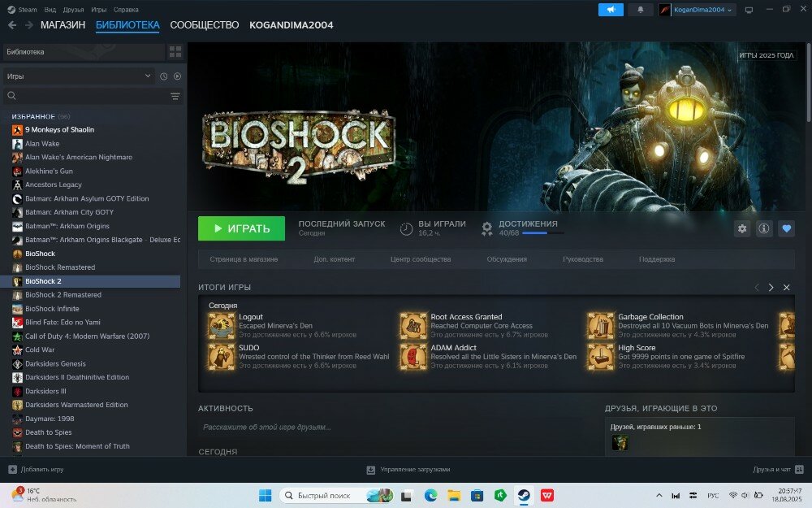The width and height of the screenshot is (812, 508).
Task: Go forward with the right arrow
Action: (29, 25)
